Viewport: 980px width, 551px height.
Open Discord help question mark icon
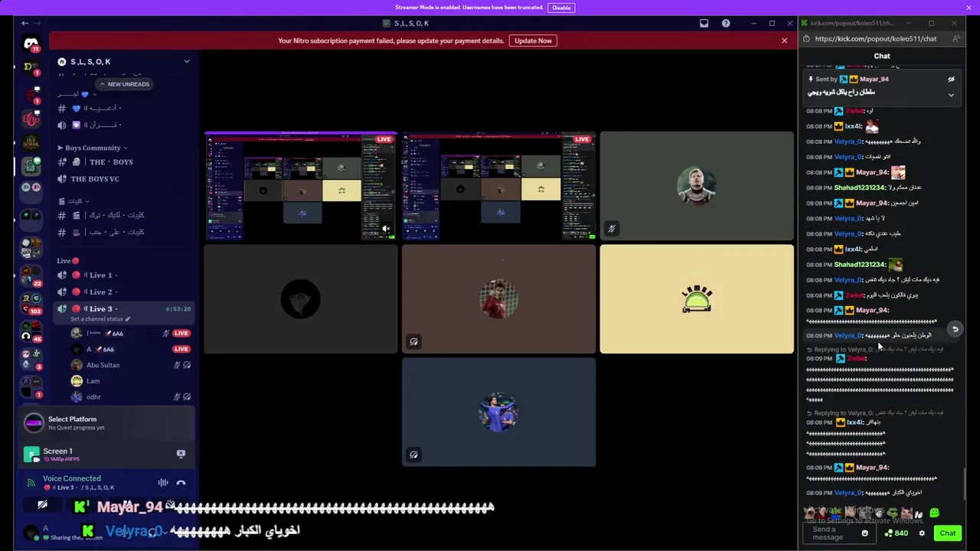click(x=726, y=23)
